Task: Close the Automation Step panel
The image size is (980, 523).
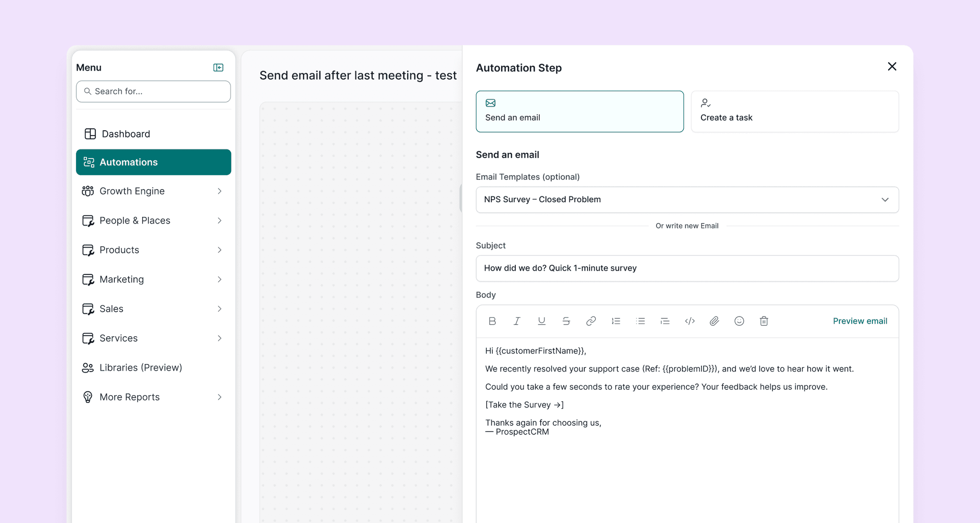Action: pos(892,67)
